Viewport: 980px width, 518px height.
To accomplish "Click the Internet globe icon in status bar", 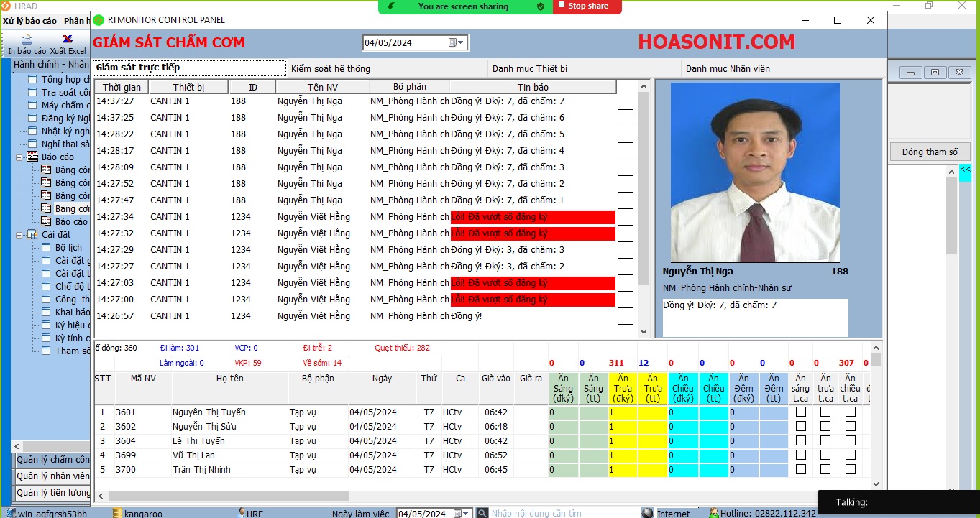I will point(648,513).
